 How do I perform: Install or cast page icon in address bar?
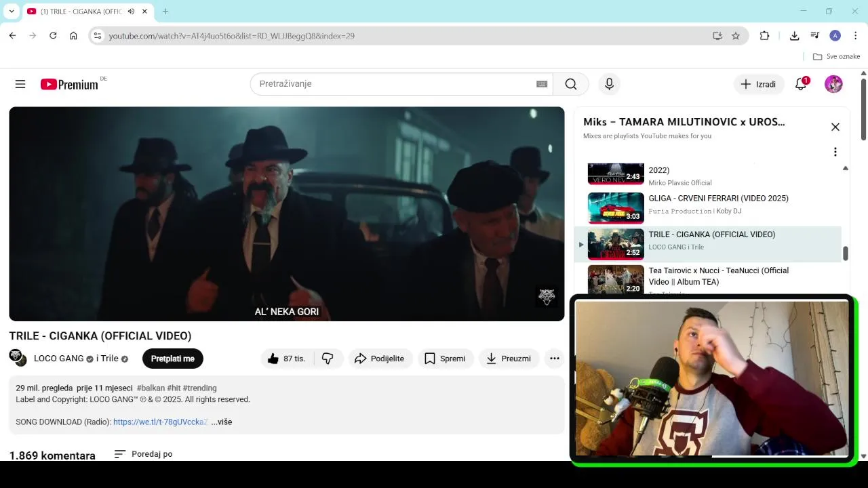[x=717, y=36]
